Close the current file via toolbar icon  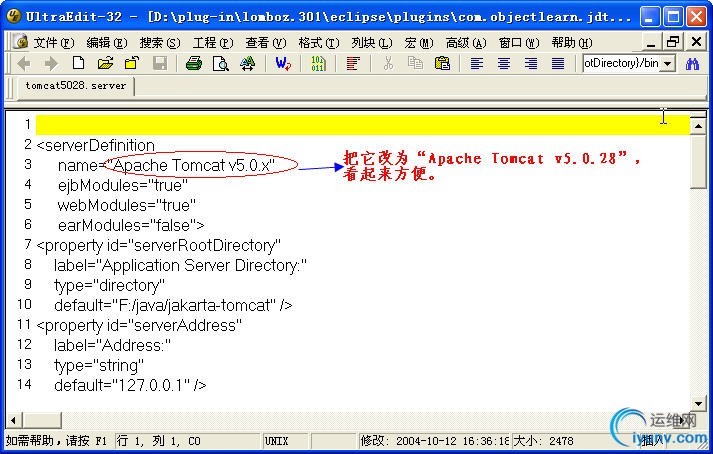[x=132, y=63]
